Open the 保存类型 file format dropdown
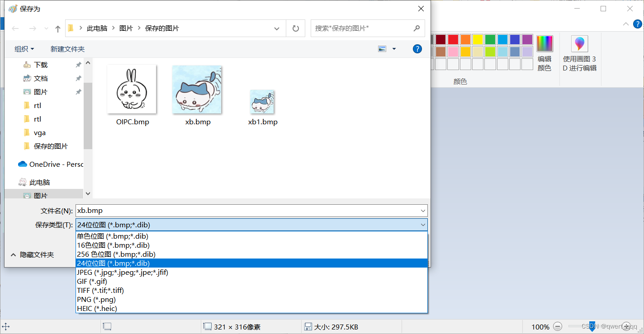 (422, 225)
